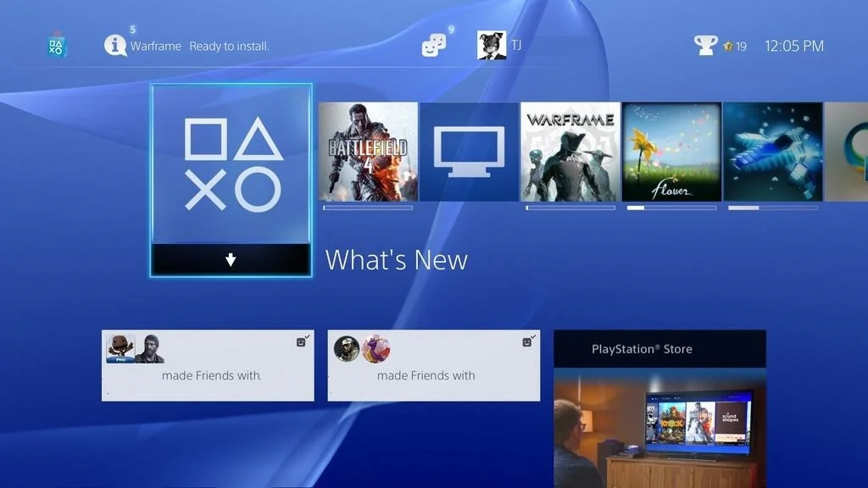Click the What's New heading

tap(397, 259)
